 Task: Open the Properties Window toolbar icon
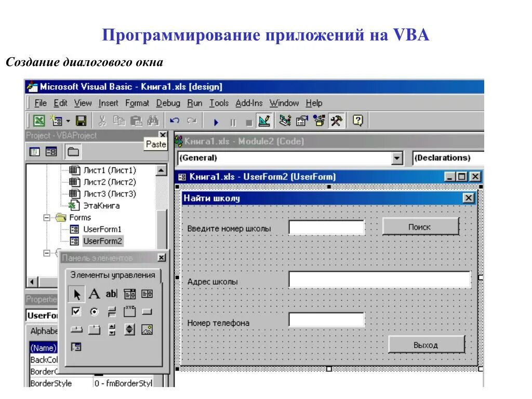pos(302,121)
